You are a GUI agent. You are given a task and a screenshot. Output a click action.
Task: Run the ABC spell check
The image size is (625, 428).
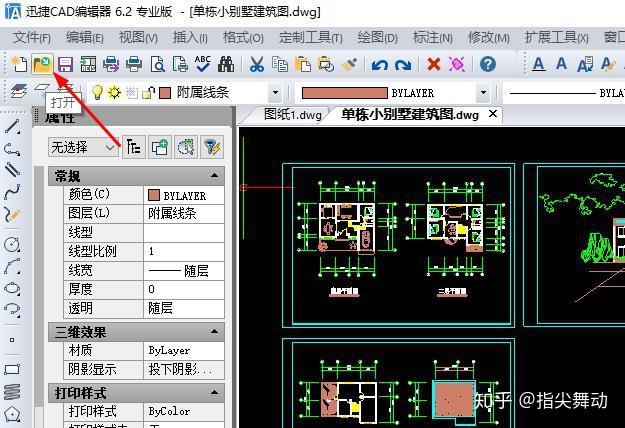tap(202, 64)
